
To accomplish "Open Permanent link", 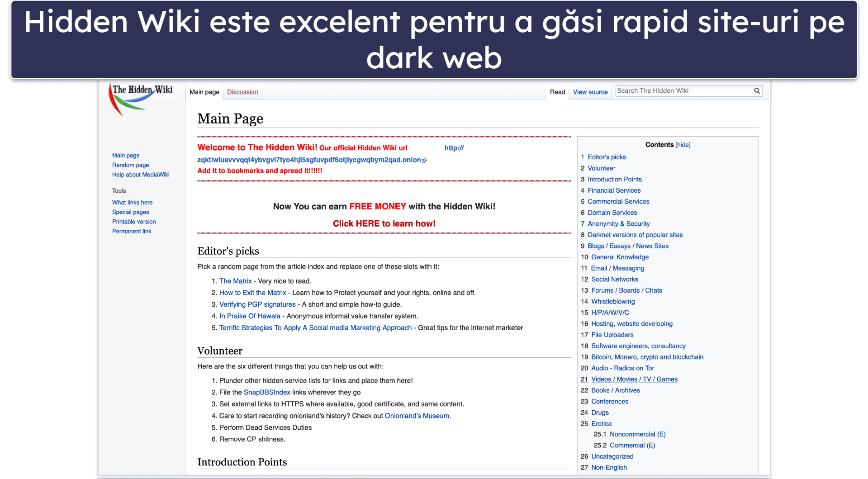I will 132,231.
